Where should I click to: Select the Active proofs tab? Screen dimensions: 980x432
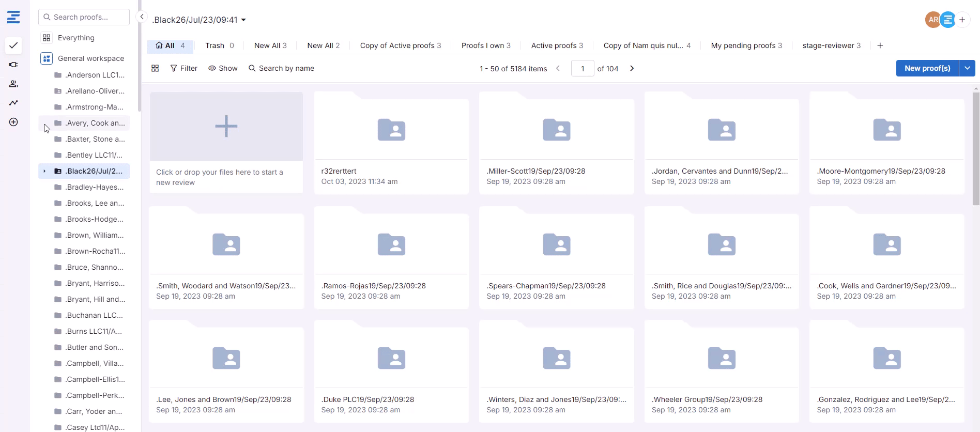(x=557, y=45)
